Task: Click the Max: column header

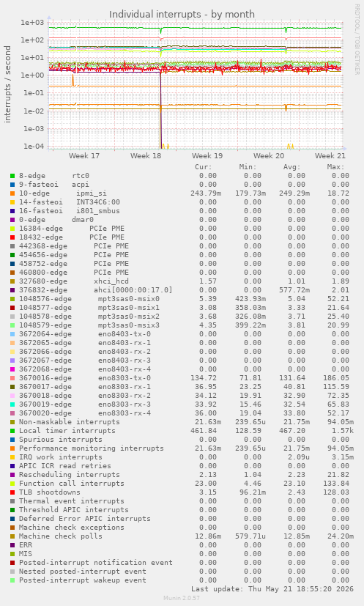Action: tap(335, 167)
